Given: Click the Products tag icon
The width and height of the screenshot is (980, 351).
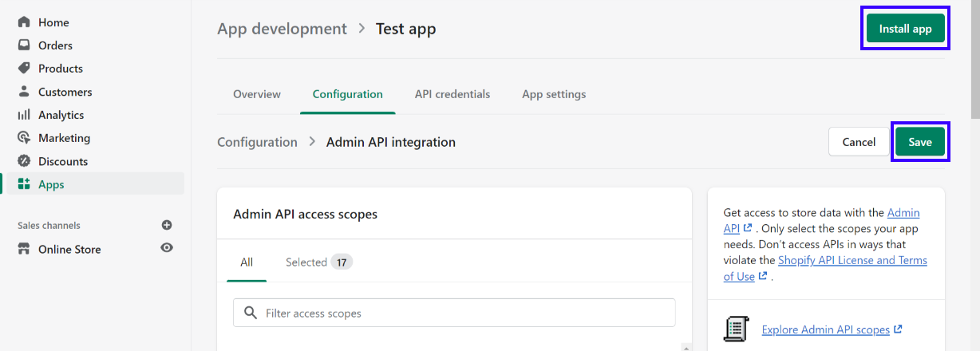Looking at the screenshot, I should click(24, 69).
